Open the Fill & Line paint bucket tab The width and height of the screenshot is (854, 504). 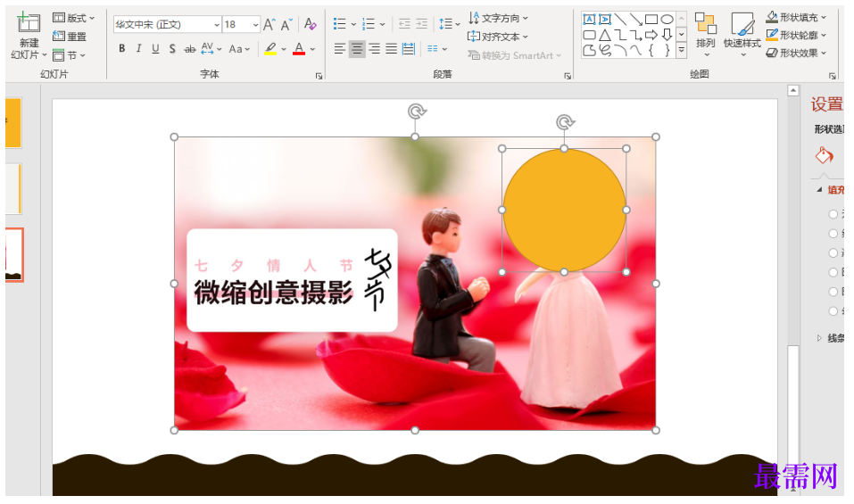point(824,156)
